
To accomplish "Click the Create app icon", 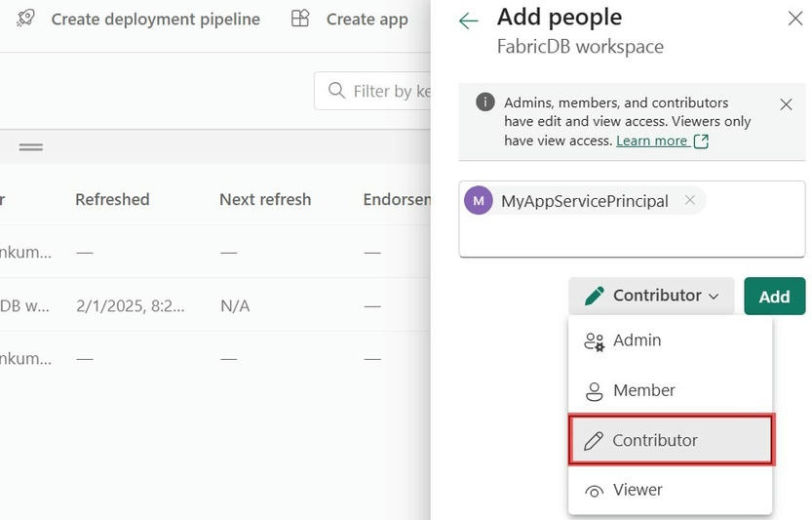I will [x=301, y=19].
